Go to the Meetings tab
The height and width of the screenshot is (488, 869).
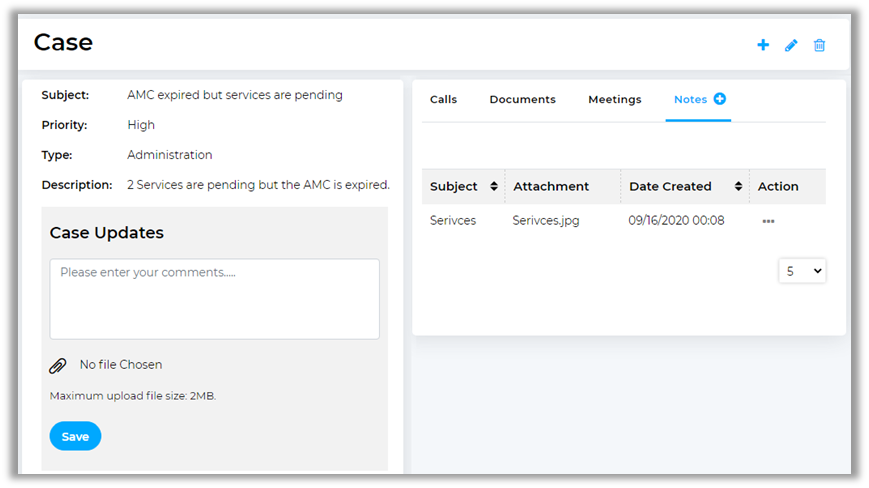(x=614, y=99)
